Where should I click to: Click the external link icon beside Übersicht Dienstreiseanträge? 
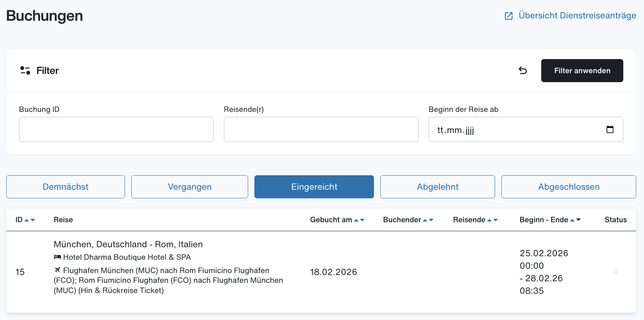[x=509, y=16]
